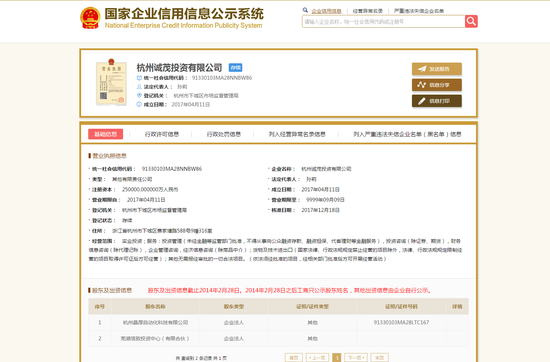Focus the enterprise name search input field
This screenshot has height=362, width=550.
point(383,22)
